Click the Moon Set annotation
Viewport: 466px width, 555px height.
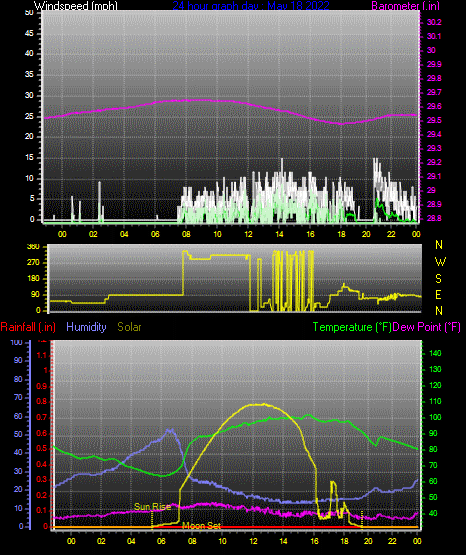pyautogui.click(x=202, y=526)
